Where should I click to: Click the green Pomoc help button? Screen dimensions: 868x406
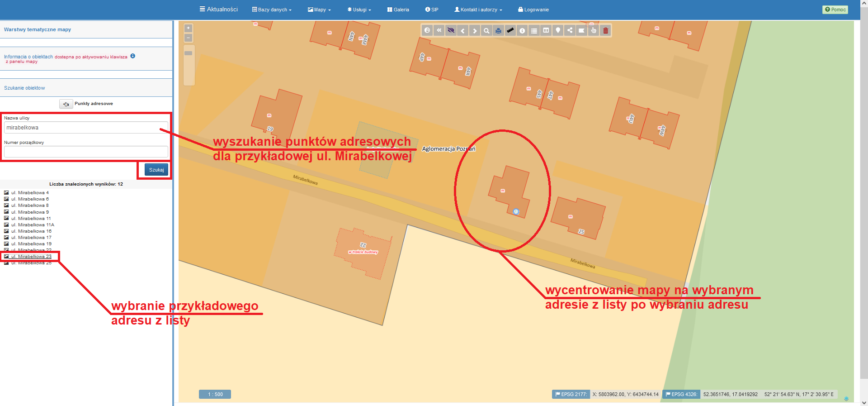click(835, 10)
